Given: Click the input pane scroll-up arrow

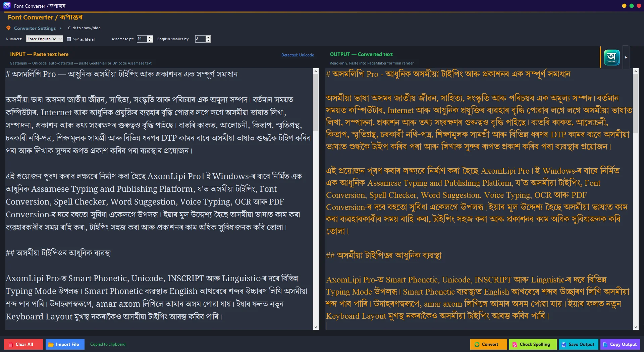Looking at the screenshot, I should 316,71.
